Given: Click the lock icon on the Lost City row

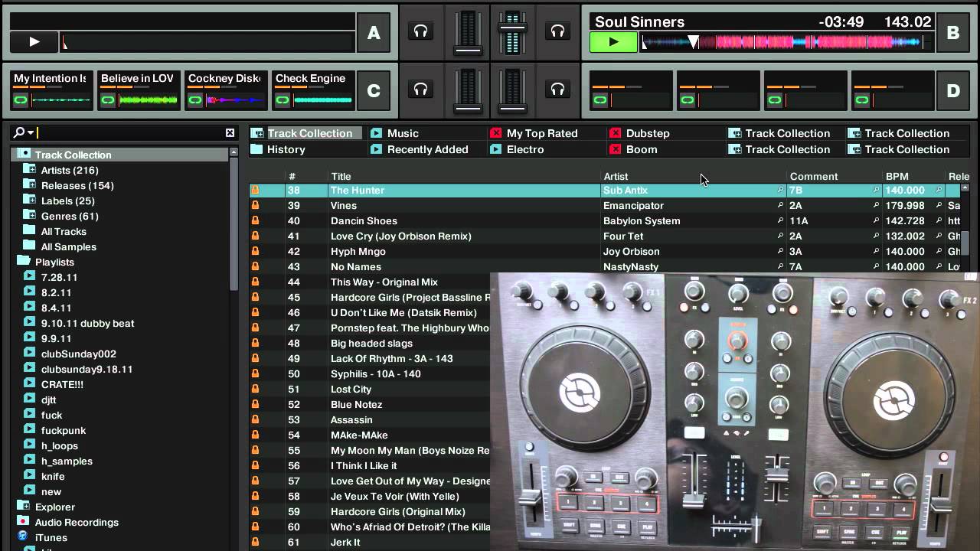Looking at the screenshot, I should [255, 389].
